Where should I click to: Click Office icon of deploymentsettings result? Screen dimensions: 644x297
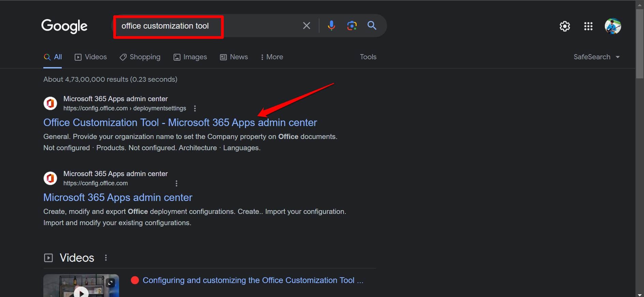click(x=50, y=103)
